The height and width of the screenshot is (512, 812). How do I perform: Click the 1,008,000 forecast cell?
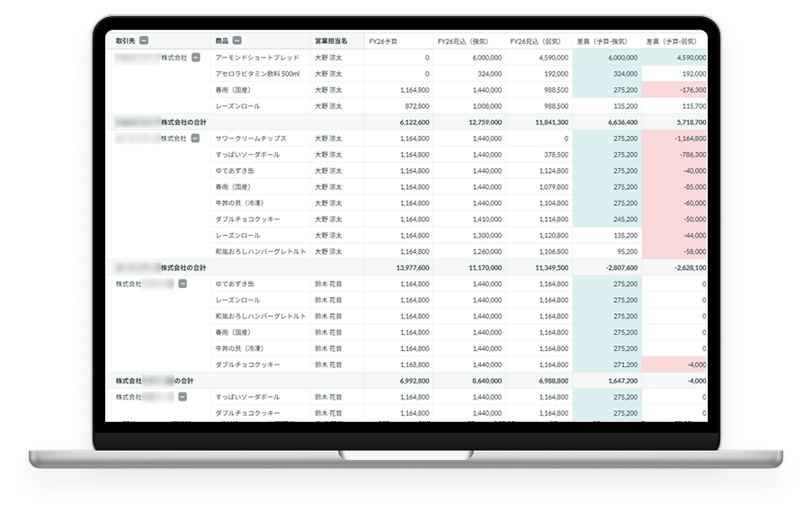point(469,106)
